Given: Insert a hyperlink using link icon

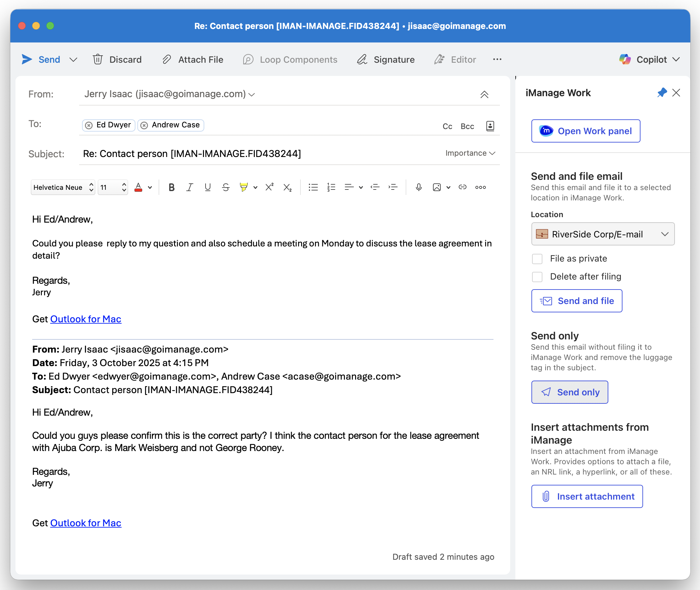Looking at the screenshot, I should tap(463, 187).
